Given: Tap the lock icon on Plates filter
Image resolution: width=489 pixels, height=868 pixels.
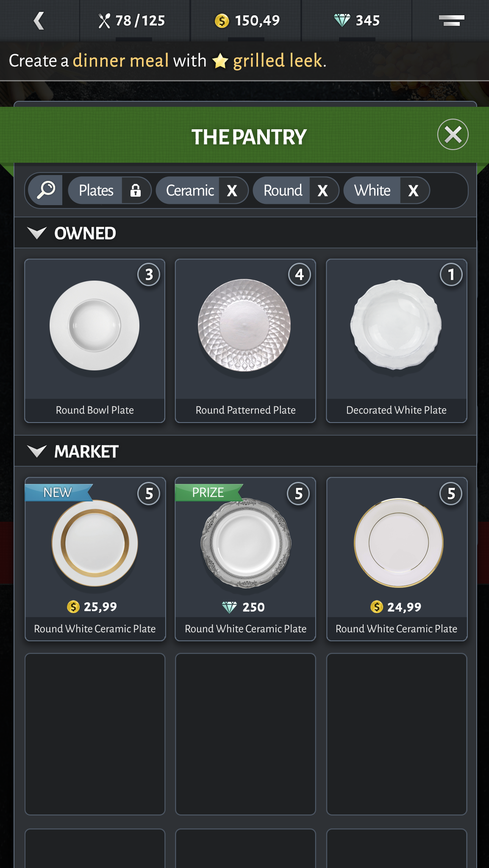Looking at the screenshot, I should [x=136, y=190].
